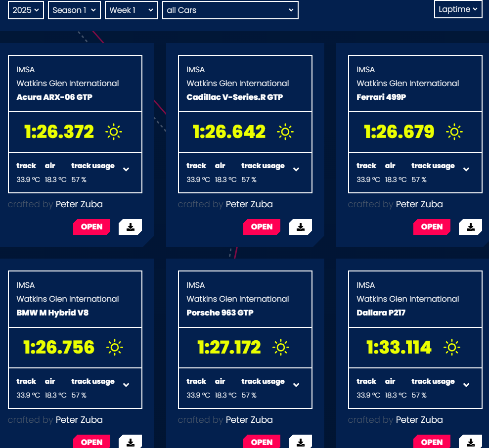The image size is (489, 448).
Task: Click the 18.3 °C air temperature on Acura card
Action: tap(55, 179)
